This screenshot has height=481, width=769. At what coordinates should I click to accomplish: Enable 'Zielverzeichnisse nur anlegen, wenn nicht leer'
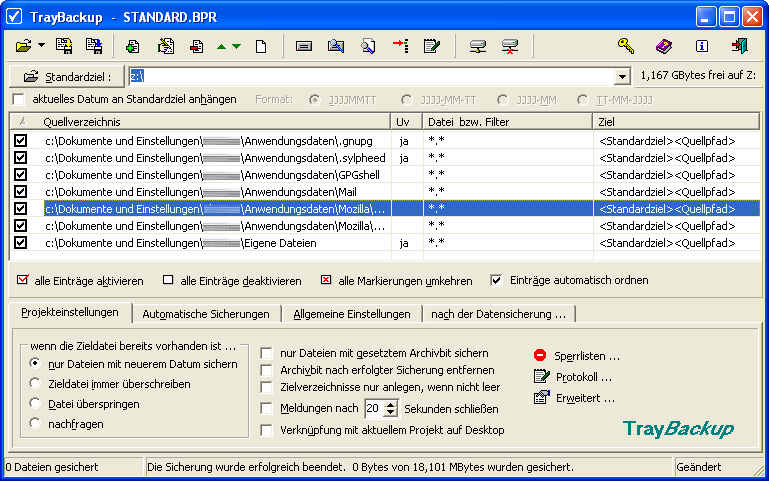(x=266, y=387)
